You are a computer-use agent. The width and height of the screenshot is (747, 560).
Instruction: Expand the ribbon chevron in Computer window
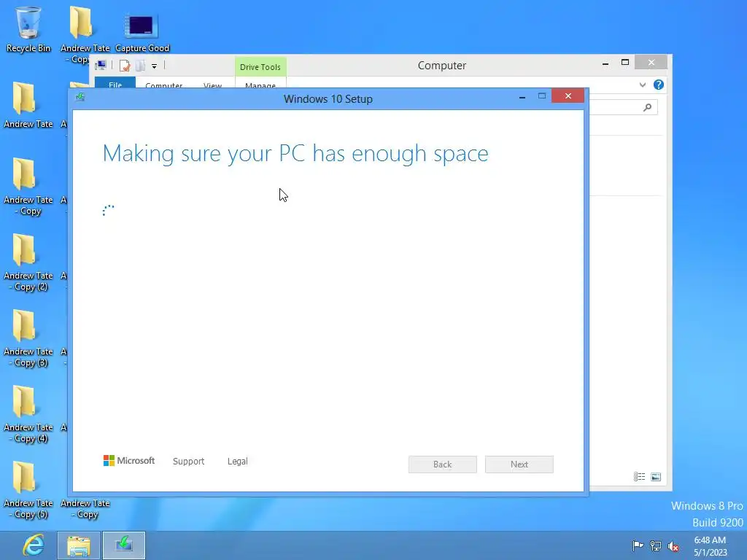pyautogui.click(x=643, y=85)
